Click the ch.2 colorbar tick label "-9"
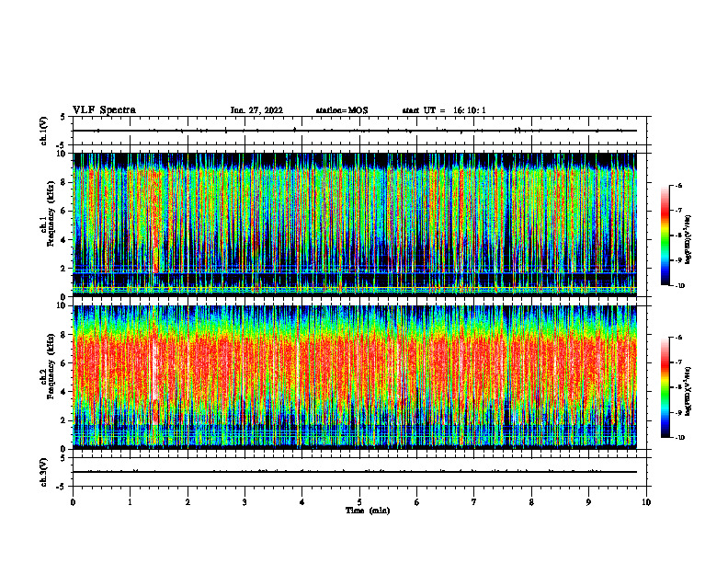 (678, 412)
